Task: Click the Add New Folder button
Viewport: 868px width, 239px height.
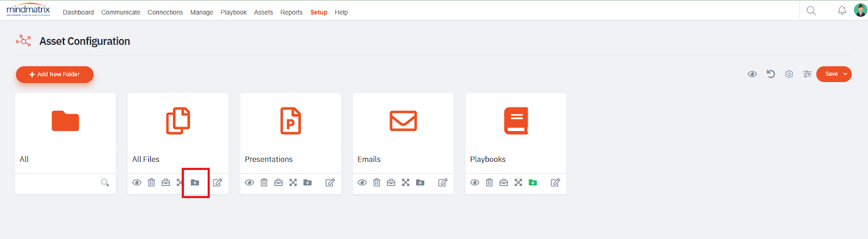Action: pyautogui.click(x=55, y=74)
